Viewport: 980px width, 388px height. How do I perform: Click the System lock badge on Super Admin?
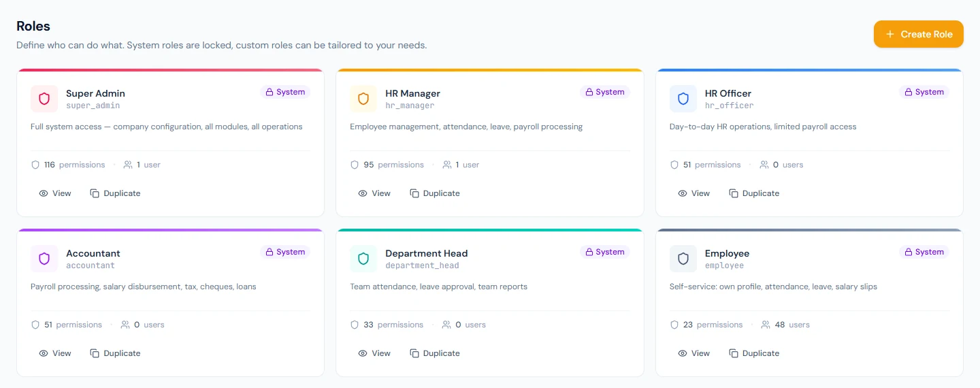pos(285,92)
